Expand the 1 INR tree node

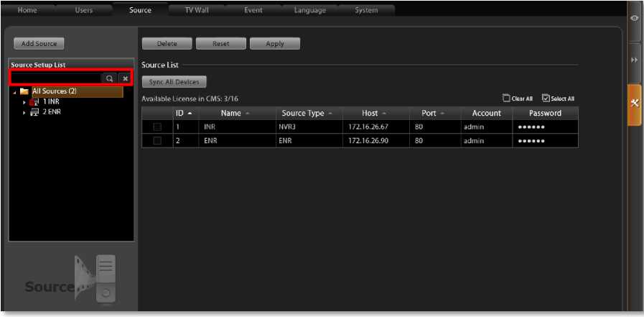pyautogui.click(x=24, y=103)
